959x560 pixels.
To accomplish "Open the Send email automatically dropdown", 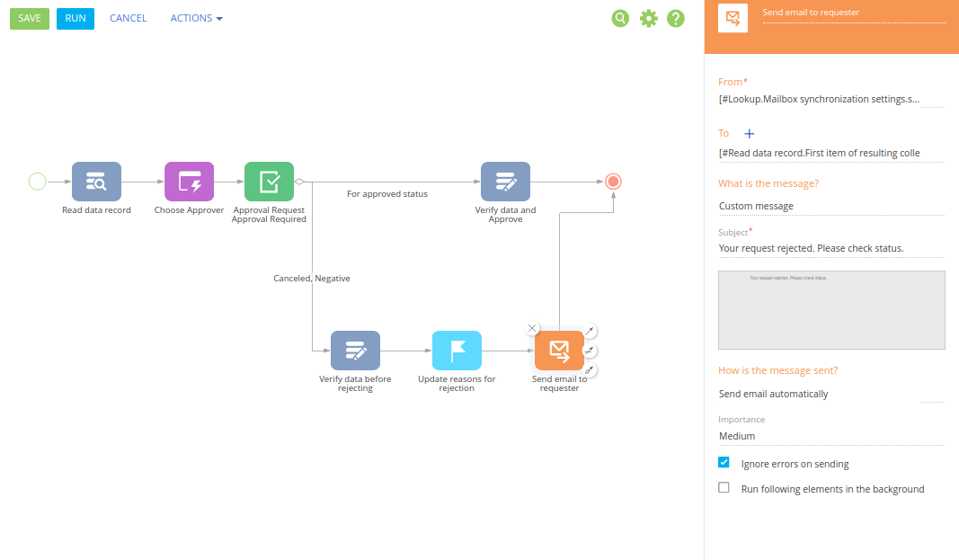I will click(831, 394).
